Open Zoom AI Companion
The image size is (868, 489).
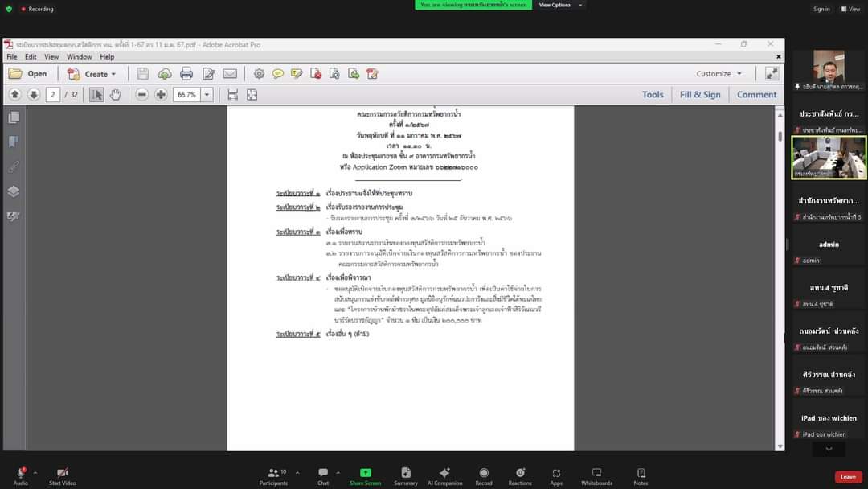[444, 475]
